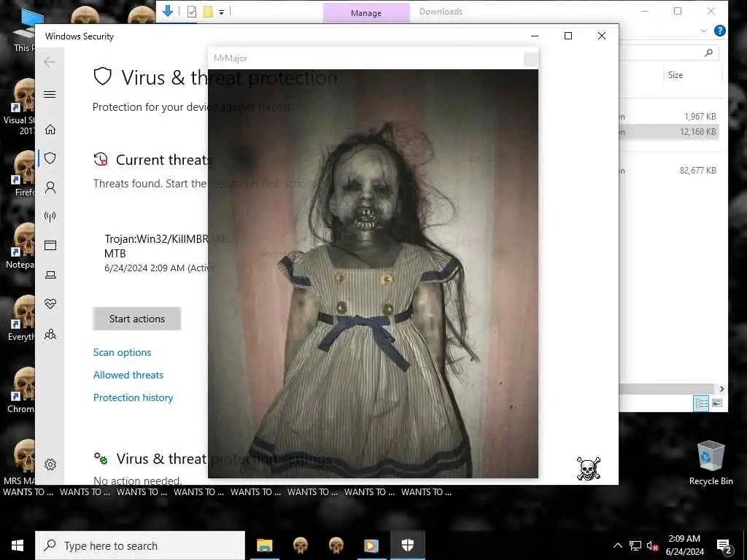This screenshot has width=747, height=560.
Task: Click the doll image in MrMajor window
Action: 373,273
